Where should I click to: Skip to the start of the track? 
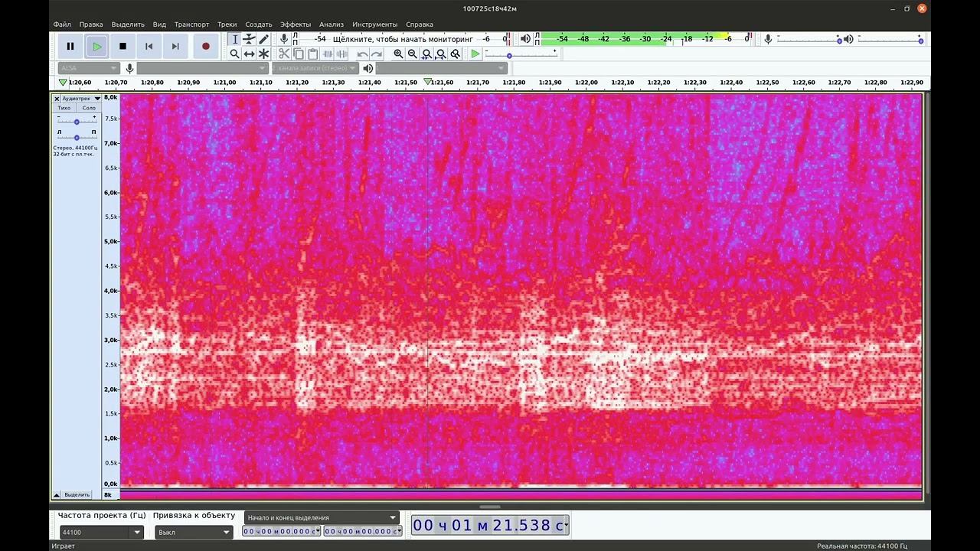click(x=149, y=46)
